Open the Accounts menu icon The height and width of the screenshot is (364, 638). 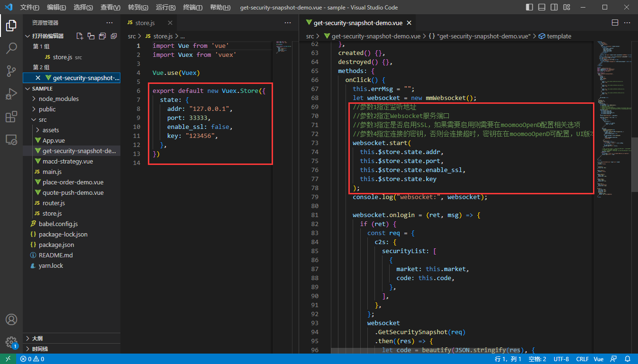point(11,319)
